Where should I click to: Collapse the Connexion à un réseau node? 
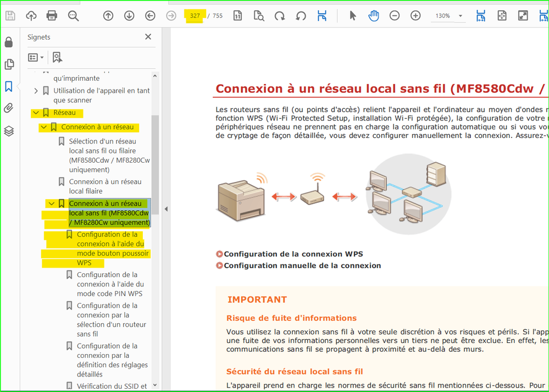click(x=44, y=127)
